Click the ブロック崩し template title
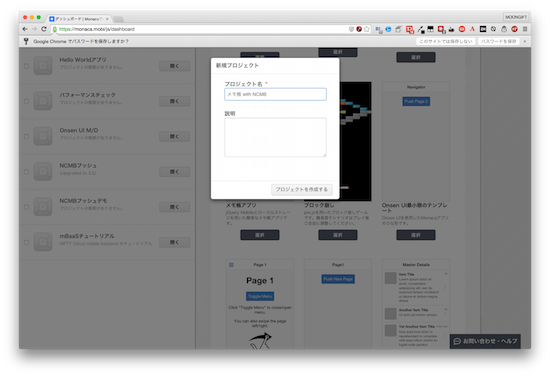 tap(319, 205)
